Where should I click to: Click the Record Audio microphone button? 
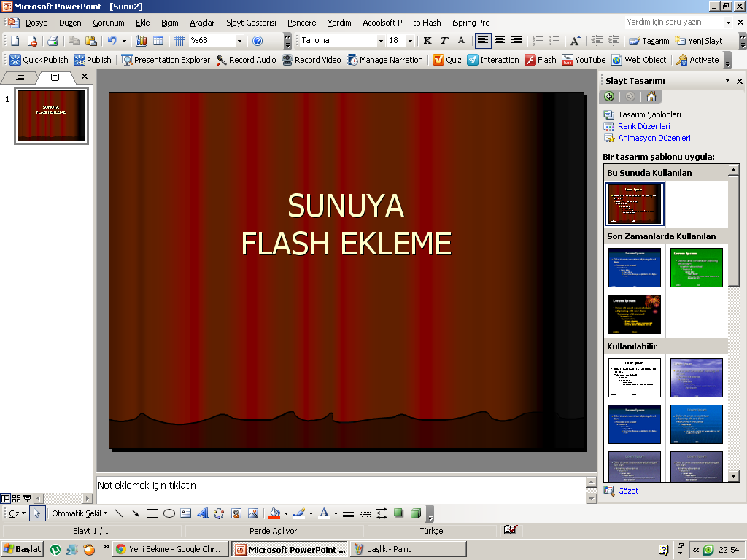click(x=246, y=60)
